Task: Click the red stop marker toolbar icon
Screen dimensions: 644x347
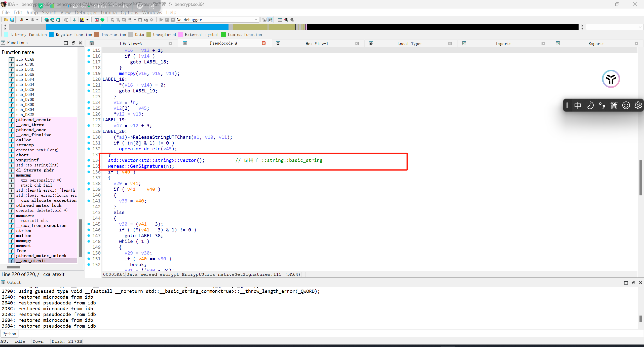Action: click(x=97, y=20)
